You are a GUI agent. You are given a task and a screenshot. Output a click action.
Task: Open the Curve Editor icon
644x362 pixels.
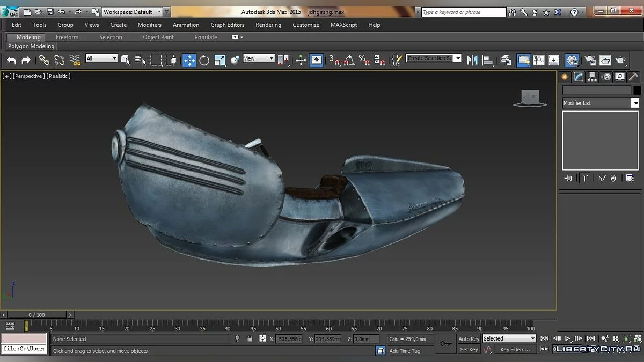[538, 60]
